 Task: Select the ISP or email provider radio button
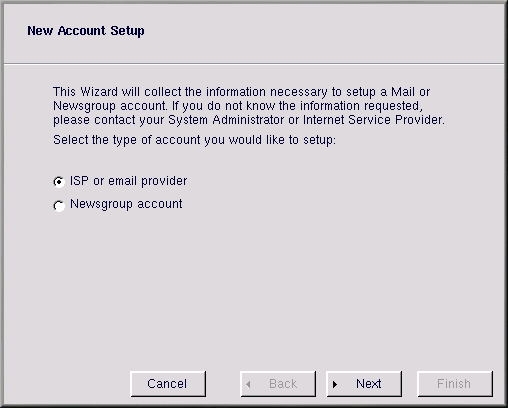pyautogui.click(x=59, y=182)
